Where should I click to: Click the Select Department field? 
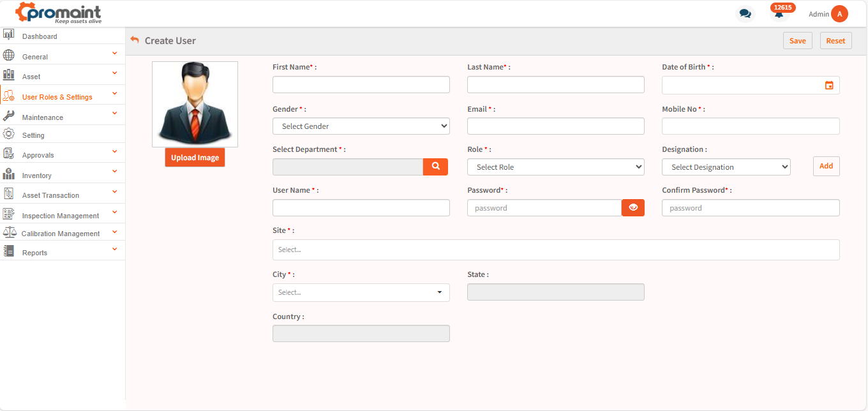348,167
